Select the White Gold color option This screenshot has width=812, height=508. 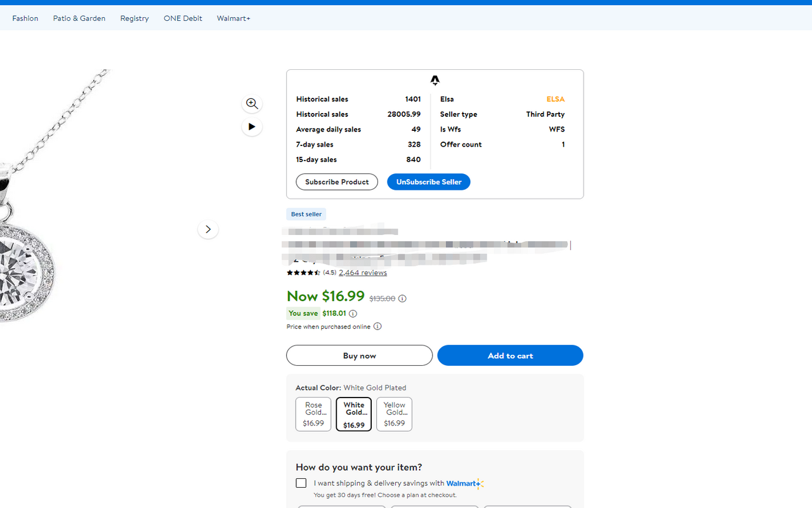point(354,414)
